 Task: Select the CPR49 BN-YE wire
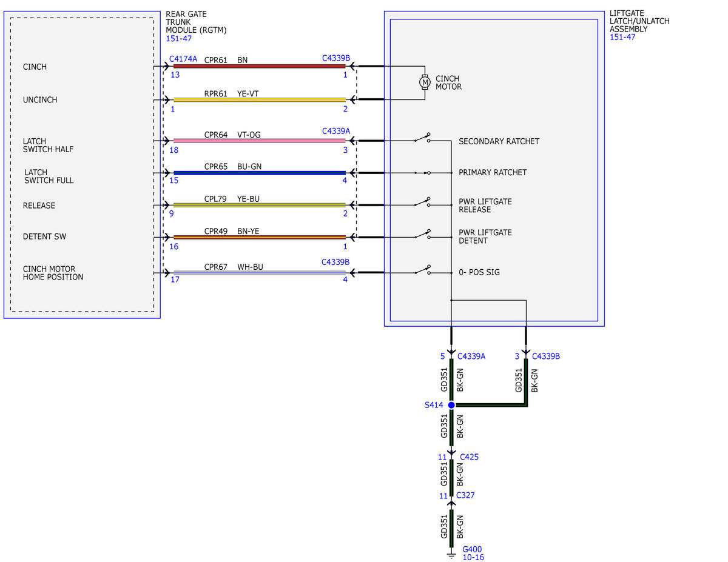point(260,237)
